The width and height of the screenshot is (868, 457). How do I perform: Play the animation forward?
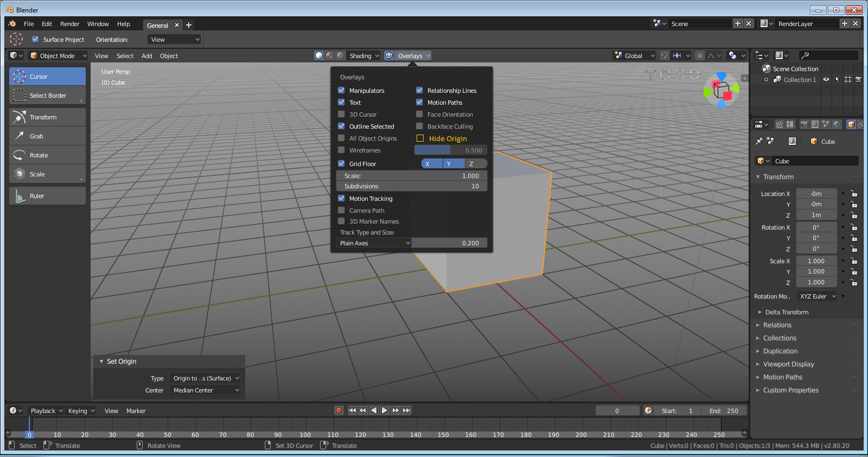[x=385, y=410]
